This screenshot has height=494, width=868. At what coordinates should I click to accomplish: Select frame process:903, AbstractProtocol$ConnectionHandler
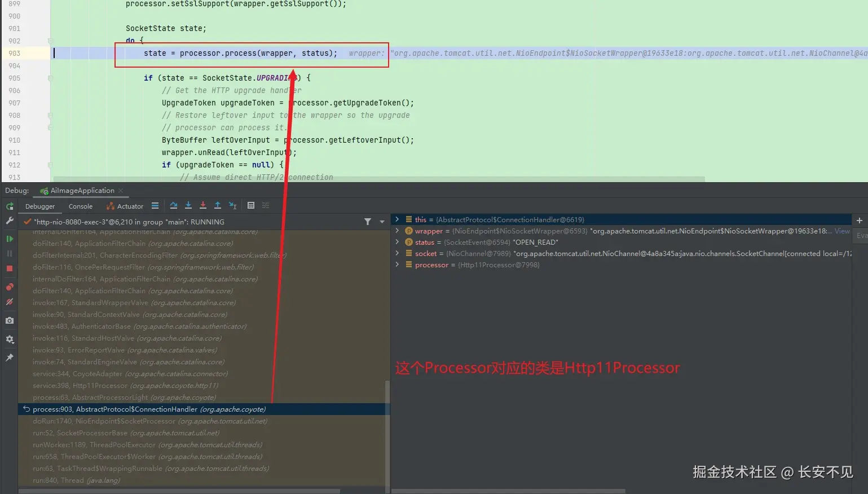tap(203, 409)
